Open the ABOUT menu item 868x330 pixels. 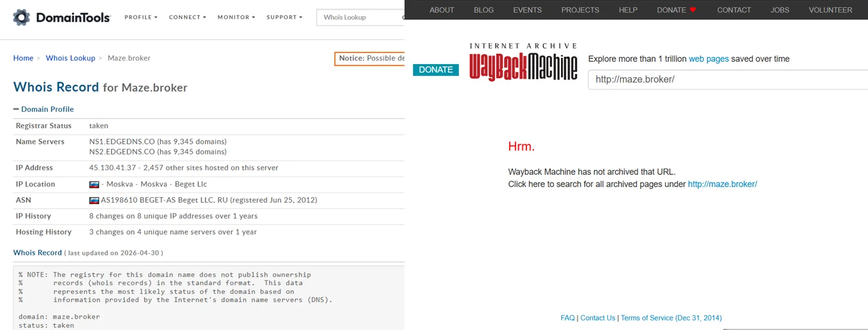(x=442, y=10)
